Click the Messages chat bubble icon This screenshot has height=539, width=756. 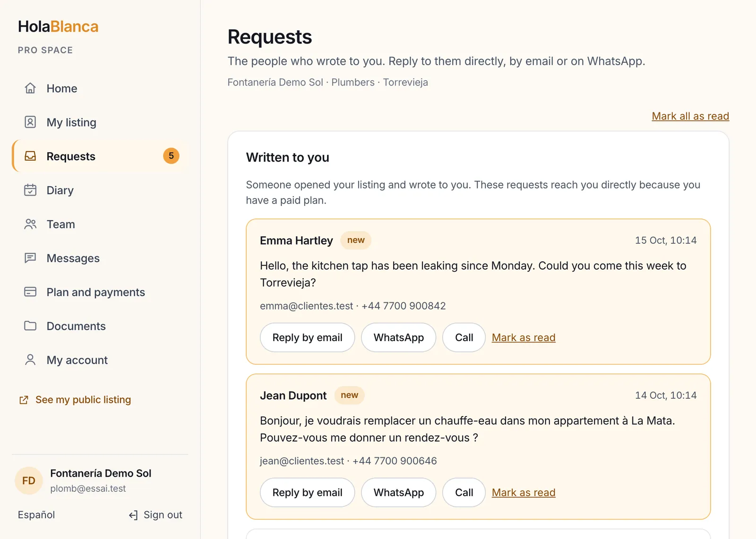tap(30, 258)
